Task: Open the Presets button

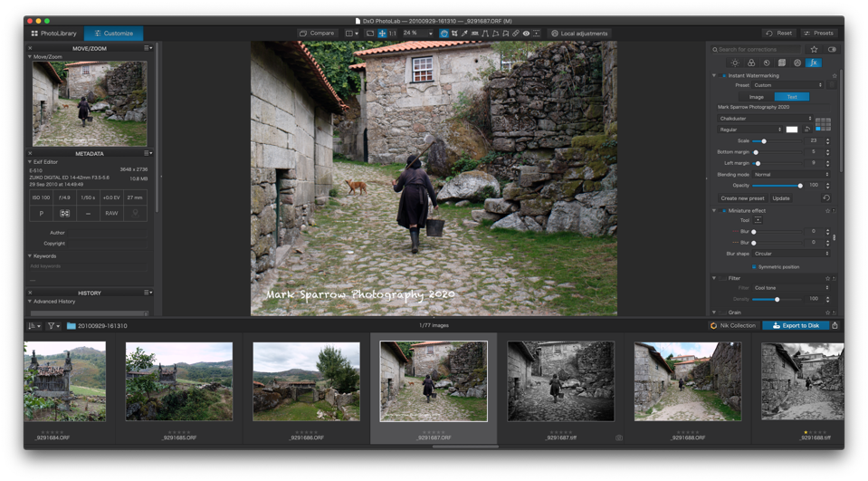Action: (818, 34)
